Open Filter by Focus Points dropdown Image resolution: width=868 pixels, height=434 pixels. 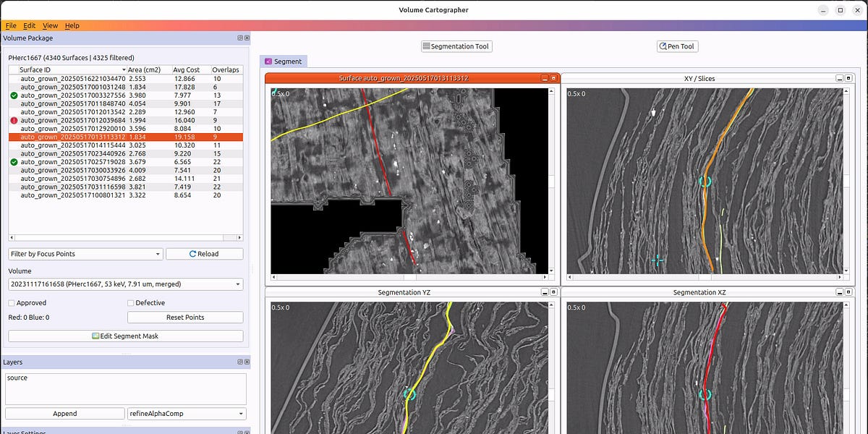pyautogui.click(x=85, y=254)
